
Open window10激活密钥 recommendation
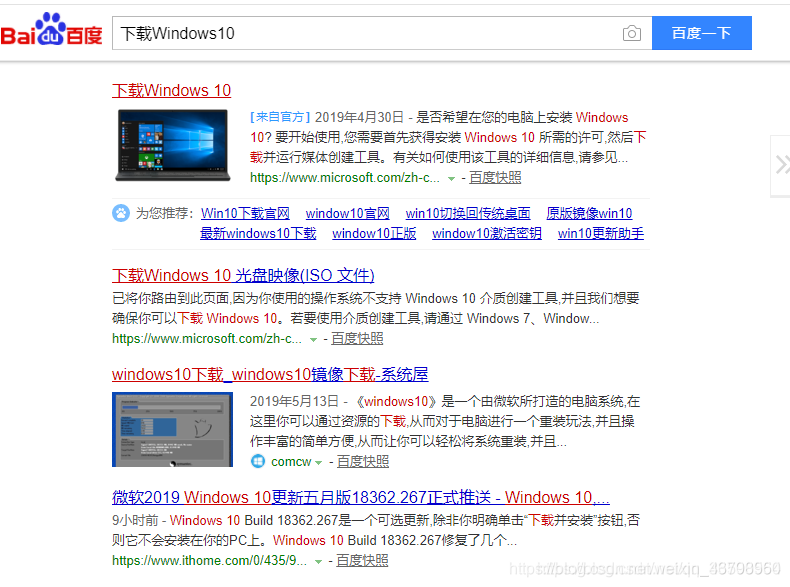click(487, 234)
